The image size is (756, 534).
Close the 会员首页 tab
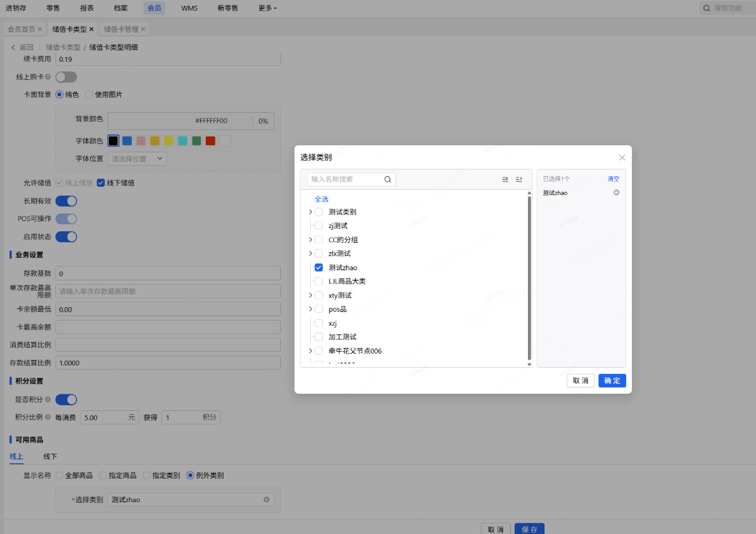point(40,29)
